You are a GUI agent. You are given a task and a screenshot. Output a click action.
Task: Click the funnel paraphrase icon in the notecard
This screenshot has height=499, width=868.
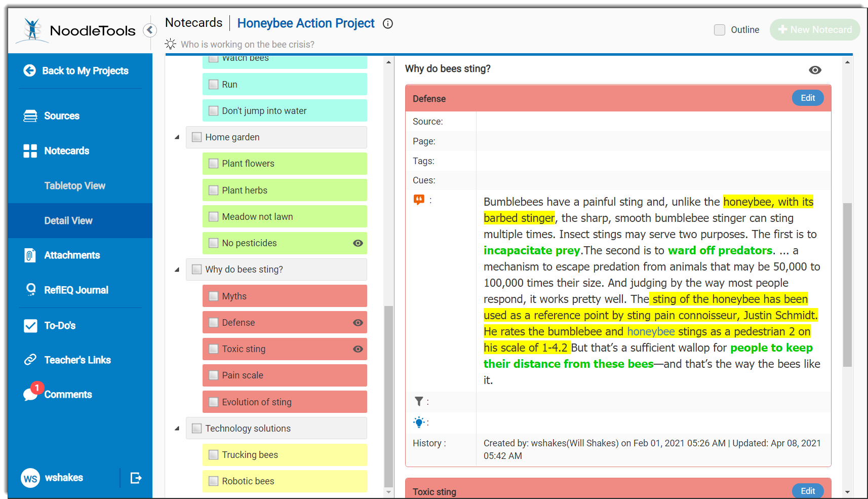point(419,401)
